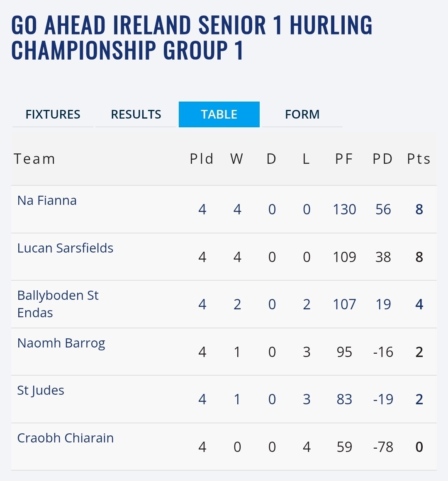This screenshot has width=448, height=481.
Task: Click the PF column header
Action: (344, 159)
